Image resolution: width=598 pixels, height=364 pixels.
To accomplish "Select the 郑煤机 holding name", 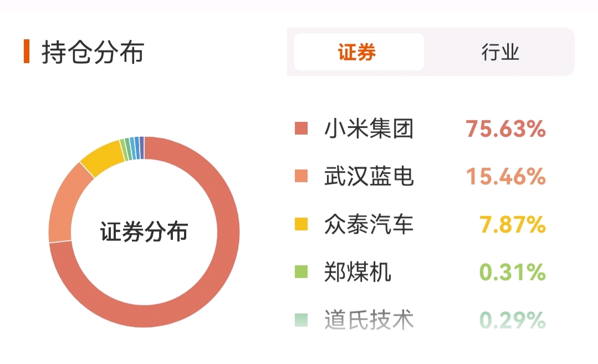I will (357, 272).
